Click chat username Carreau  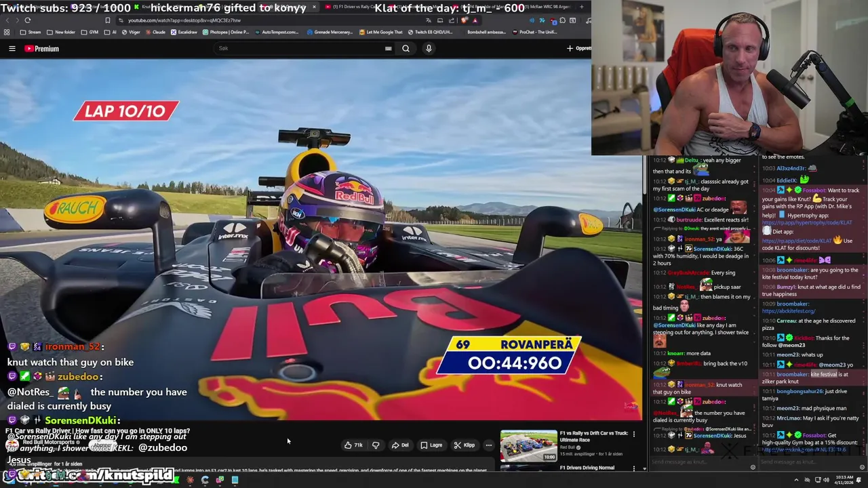(x=786, y=321)
